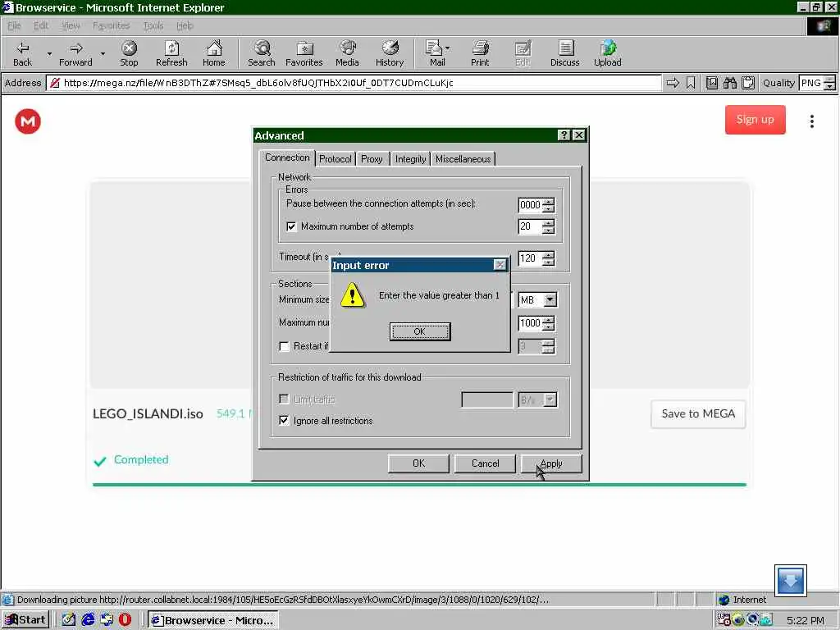Click the 1000 maximum number stepper

(x=548, y=323)
